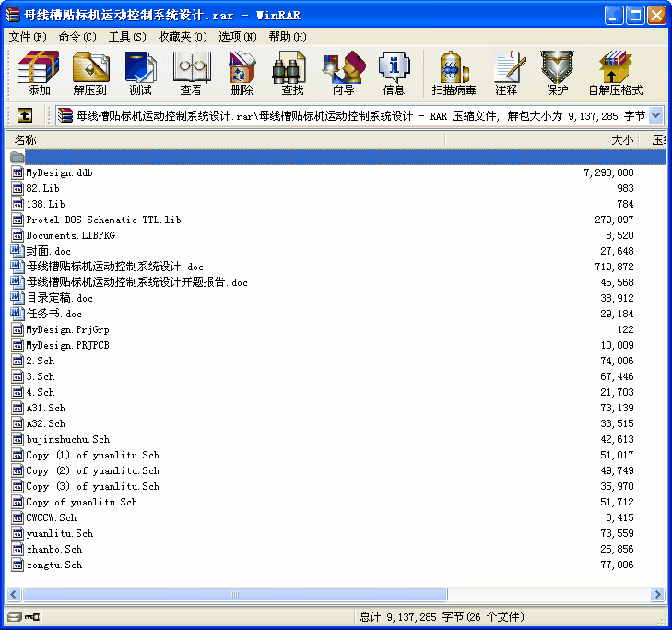The width and height of the screenshot is (672, 630).
Task: Launch the Wizard (向导) tool
Action: [x=343, y=73]
